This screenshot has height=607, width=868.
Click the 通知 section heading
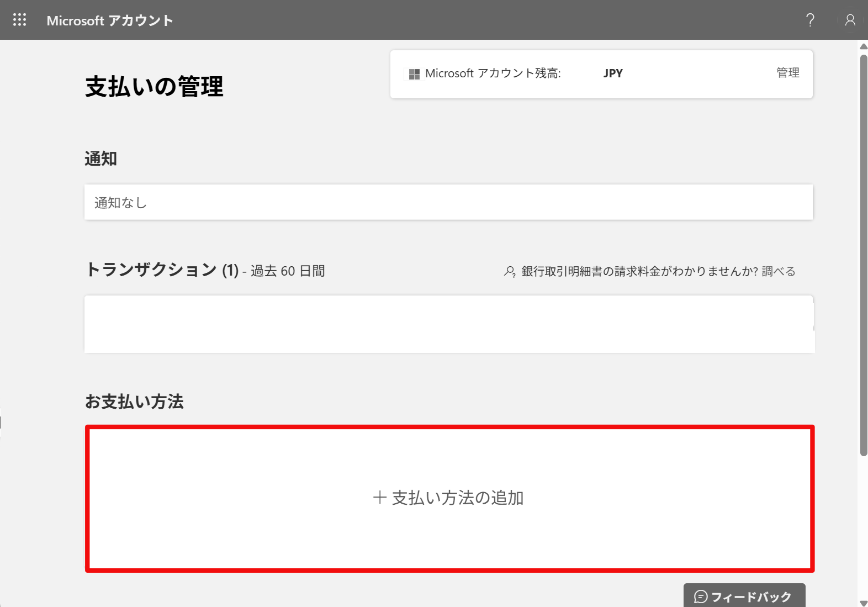pos(100,159)
